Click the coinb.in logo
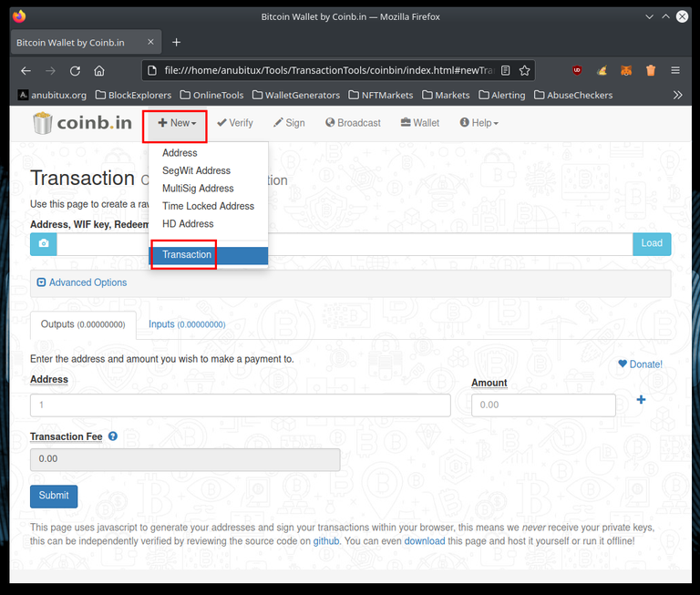The width and height of the screenshot is (700, 595). pos(82,123)
